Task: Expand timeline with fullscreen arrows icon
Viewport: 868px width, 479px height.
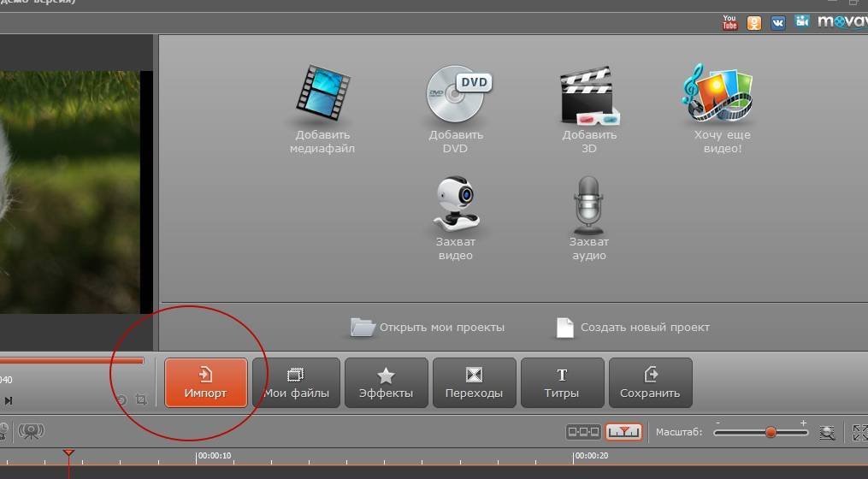Action: click(859, 433)
